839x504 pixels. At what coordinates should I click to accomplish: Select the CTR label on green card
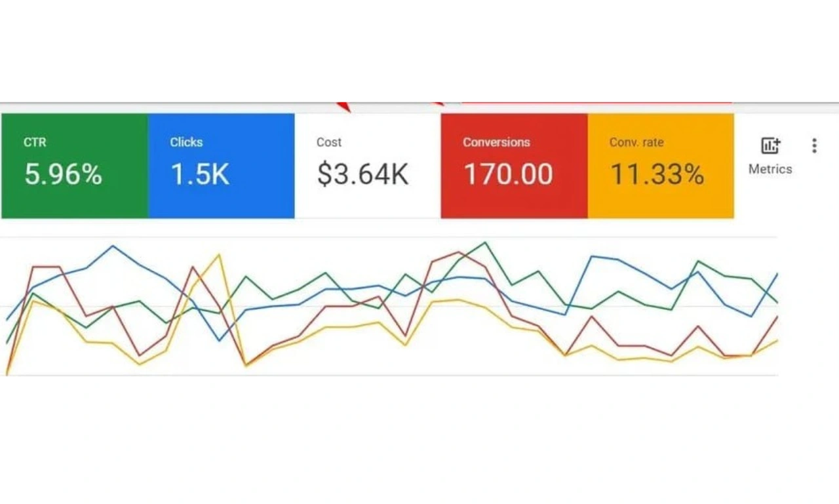[x=35, y=142]
